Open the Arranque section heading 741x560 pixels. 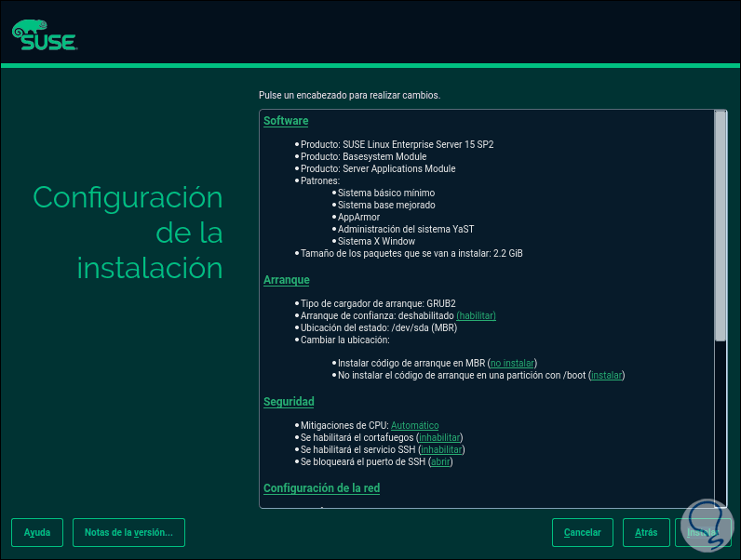click(x=287, y=280)
